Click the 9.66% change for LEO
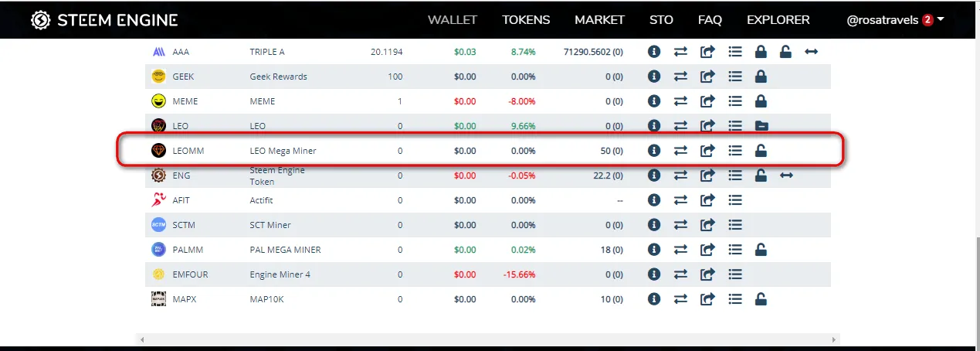The height and width of the screenshot is (351, 980). tap(523, 126)
